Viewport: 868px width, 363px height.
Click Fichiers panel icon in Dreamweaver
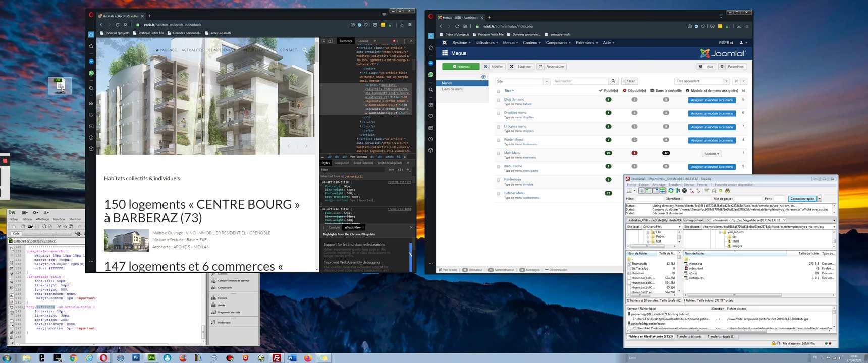[213, 298]
